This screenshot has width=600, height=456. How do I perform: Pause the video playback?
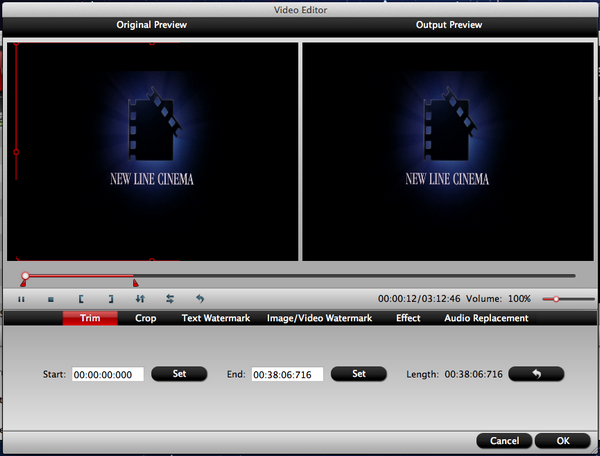(x=21, y=299)
